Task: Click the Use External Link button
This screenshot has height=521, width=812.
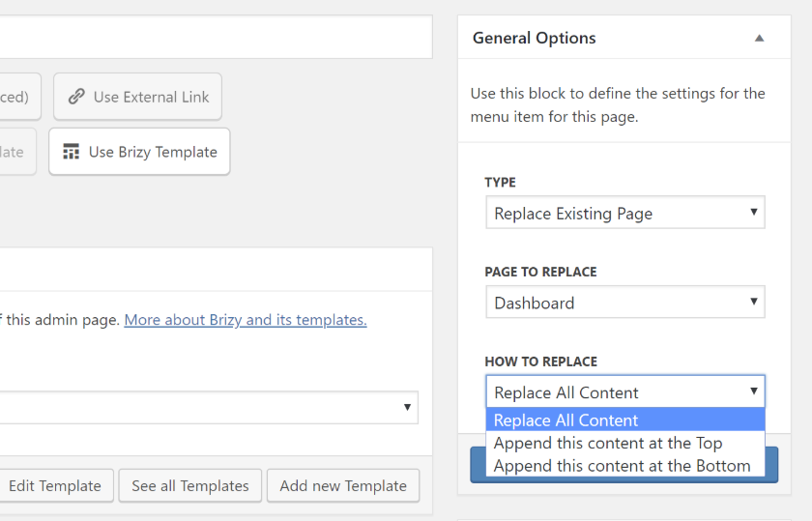Action: coord(137,97)
